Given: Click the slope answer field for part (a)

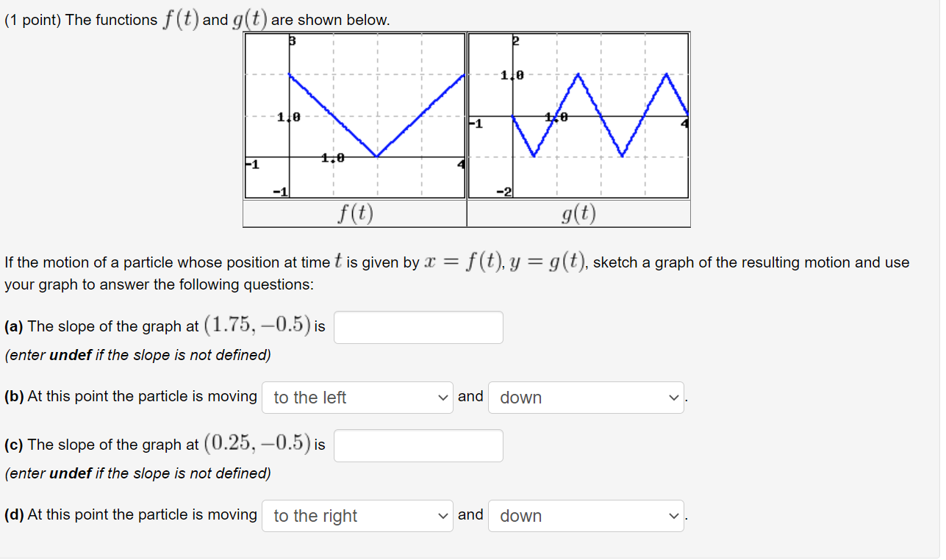Looking at the screenshot, I should [418, 327].
